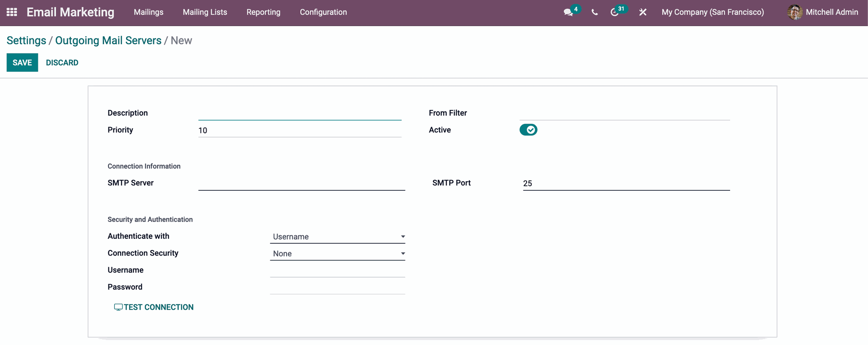Click the SMTP Port field showing 25
The image size is (868, 345).
627,184
